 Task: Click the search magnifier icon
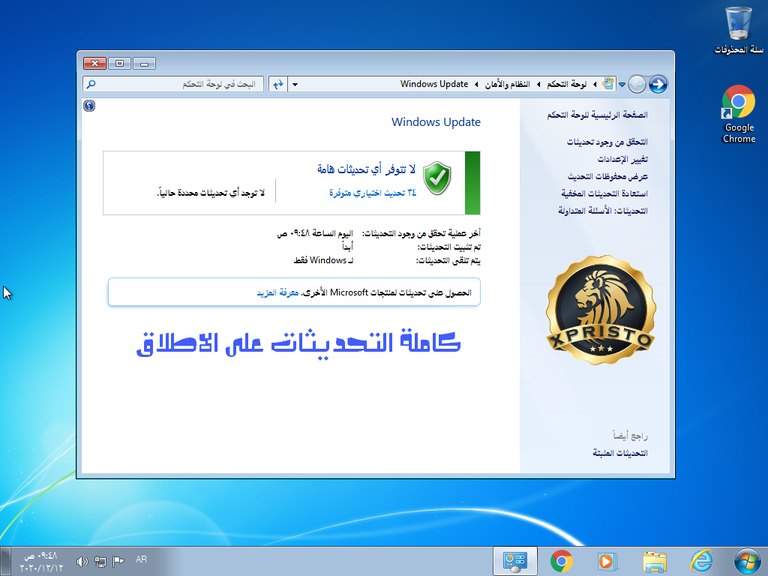click(x=91, y=84)
